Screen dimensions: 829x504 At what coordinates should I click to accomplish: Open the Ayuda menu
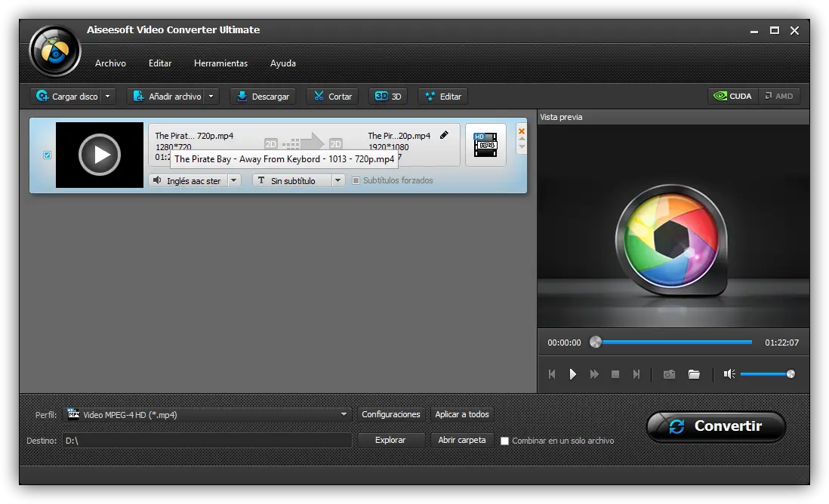pos(283,63)
